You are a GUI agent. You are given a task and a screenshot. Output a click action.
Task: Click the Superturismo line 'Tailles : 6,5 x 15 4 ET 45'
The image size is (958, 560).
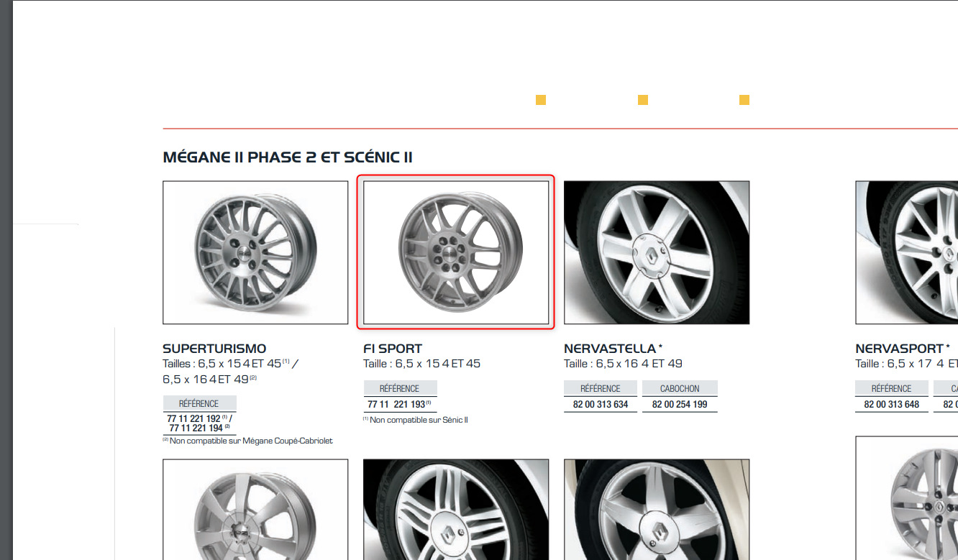click(x=222, y=364)
